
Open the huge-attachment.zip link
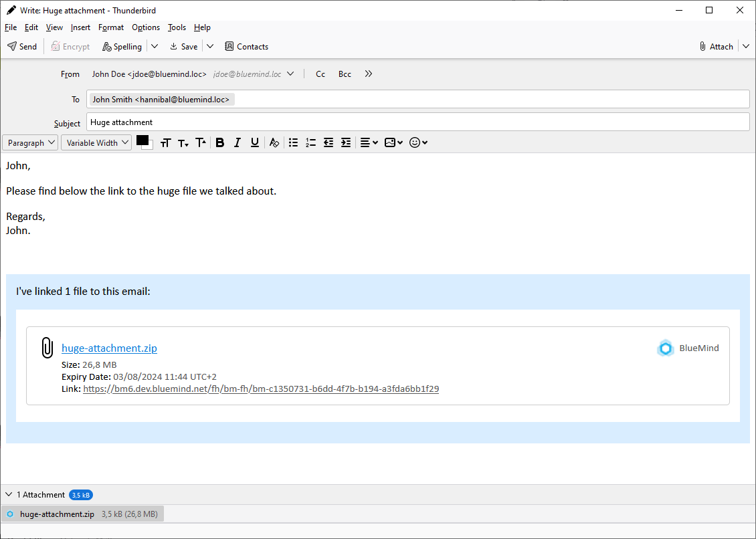[109, 348]
